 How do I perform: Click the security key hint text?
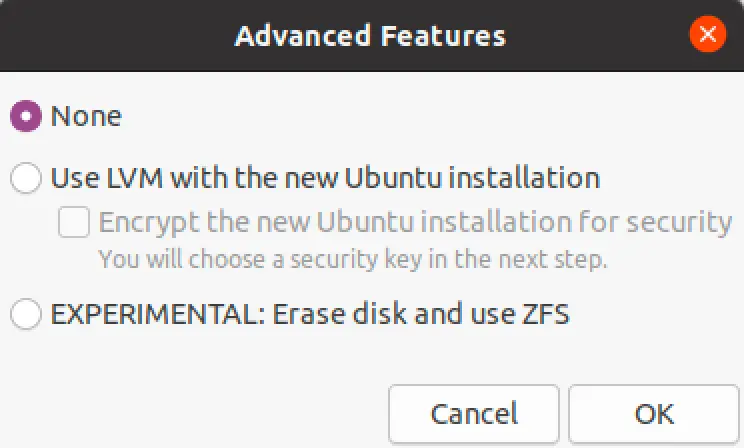[x=353, y=259]
